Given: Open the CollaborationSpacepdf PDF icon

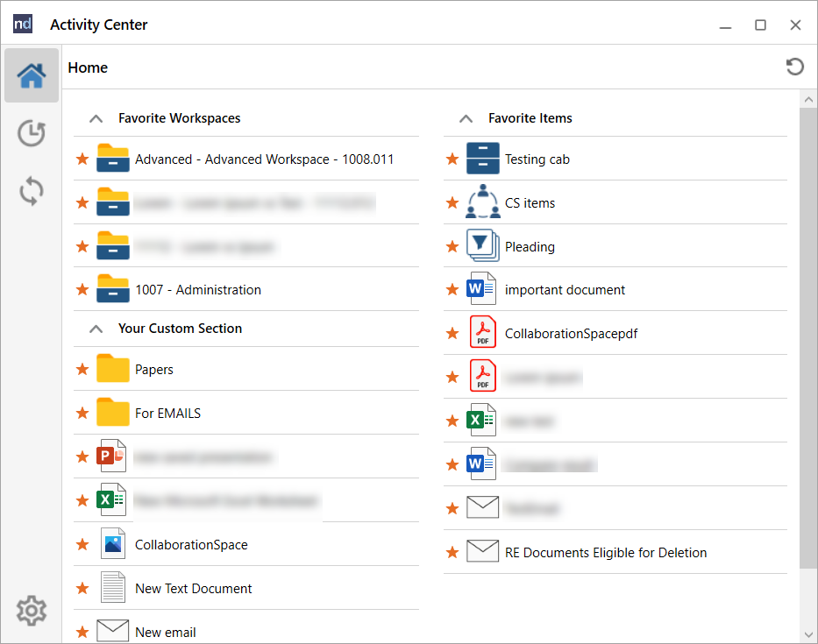Looking at the screenshot, I should [x=481, y=332].
